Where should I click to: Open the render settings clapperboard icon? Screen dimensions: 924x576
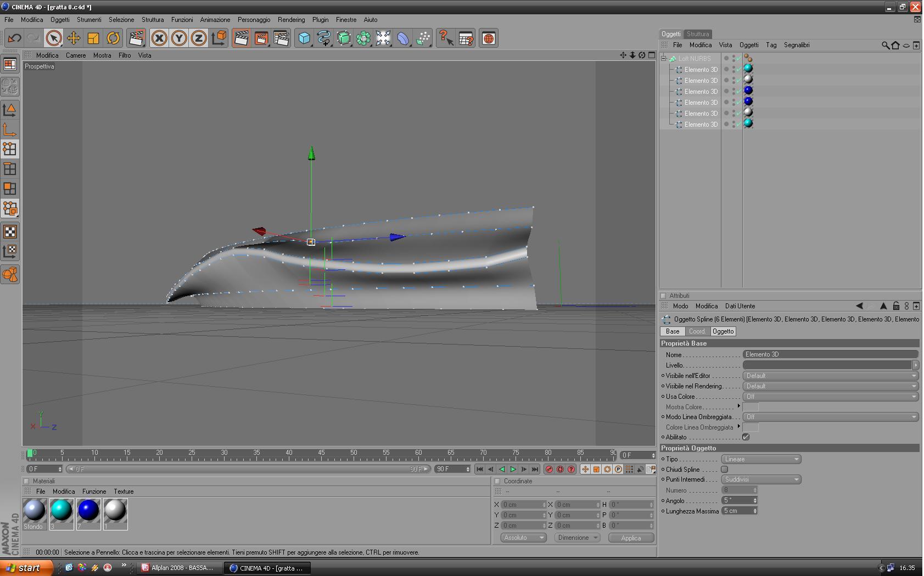pyautogui.click(x=281, y=38)
